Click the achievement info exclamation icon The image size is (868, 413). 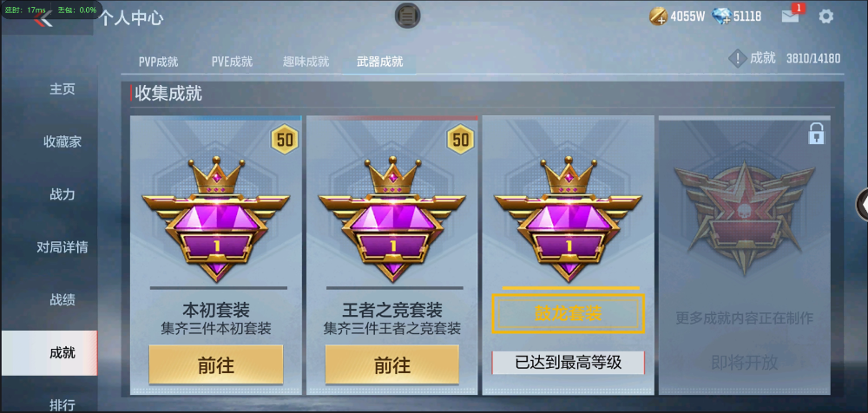(737, 58)
